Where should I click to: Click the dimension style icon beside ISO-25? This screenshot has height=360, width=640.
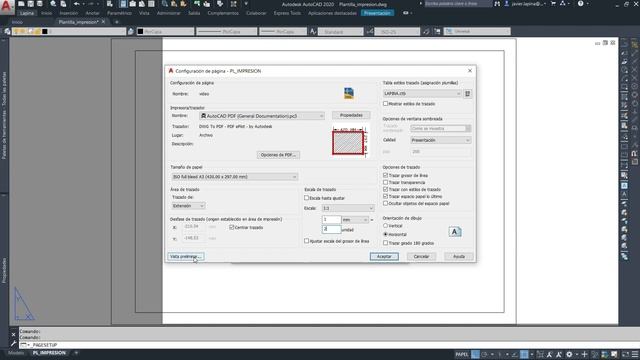pyautogui.click(x=369, y=31)
